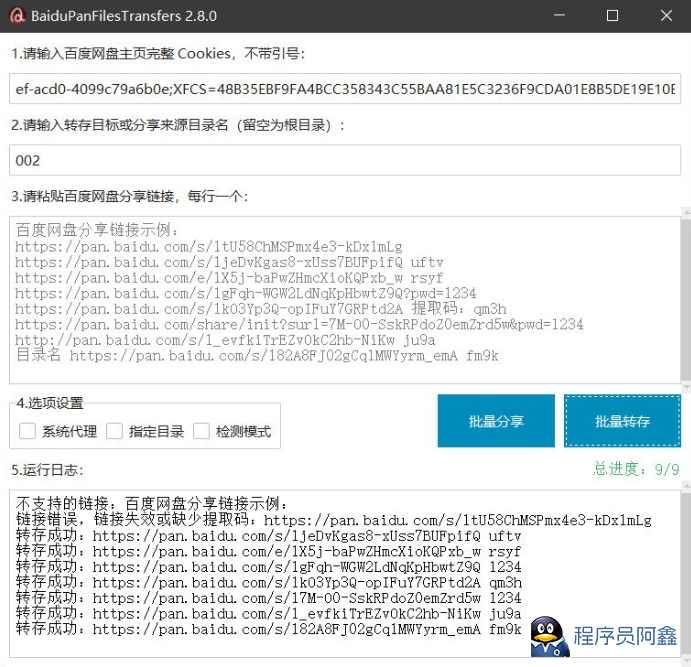This screenshot has height=667, width=691.
Task: Click log entry ending with 'ju9a'
Action: tap(269, 613)
